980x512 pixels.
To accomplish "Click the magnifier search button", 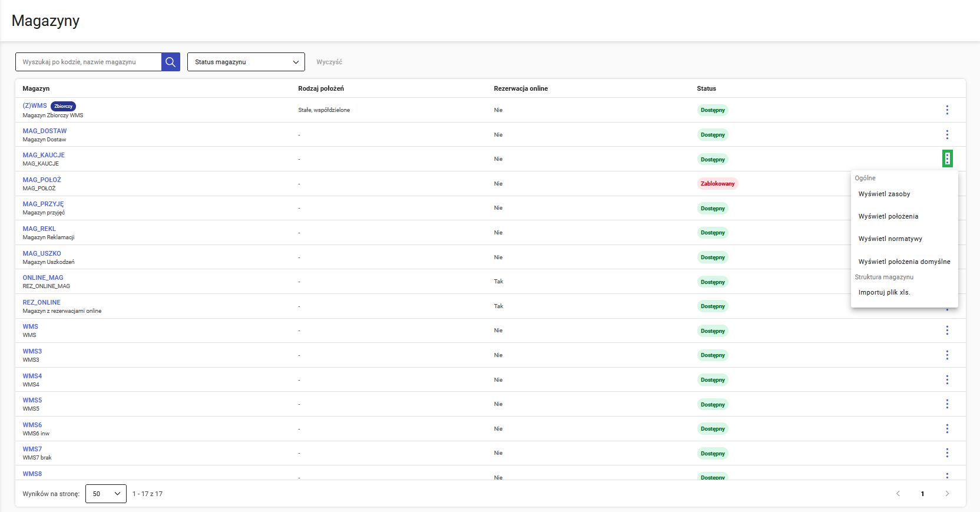I will coord(170,62).
